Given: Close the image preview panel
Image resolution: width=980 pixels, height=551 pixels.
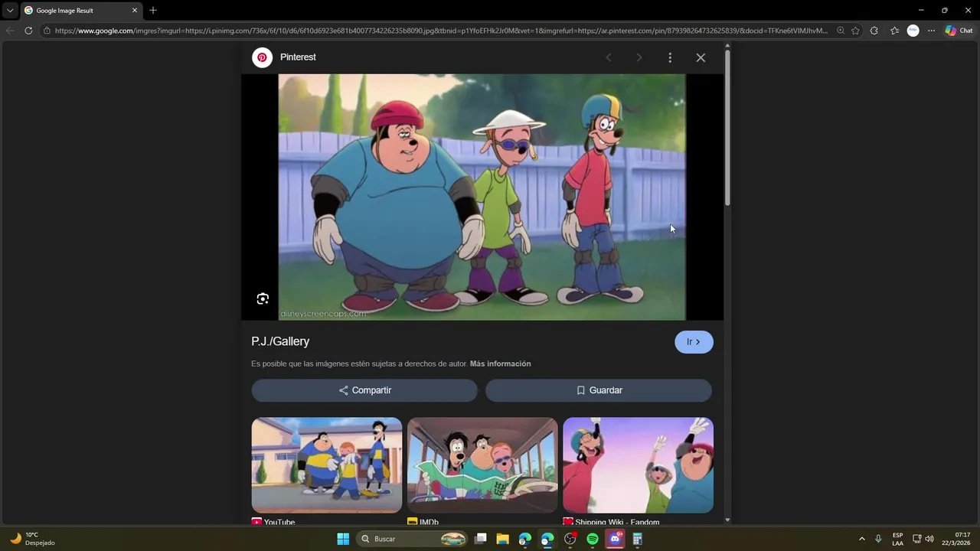Looking at the screenshot, I should click(x=701, y=57).
